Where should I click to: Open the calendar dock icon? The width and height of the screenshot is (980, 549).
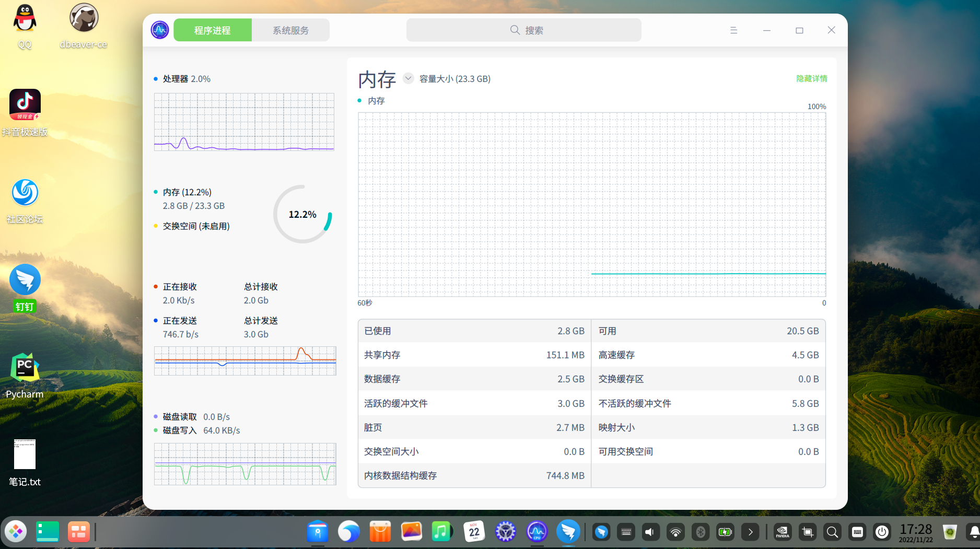[x=474, y=532]
